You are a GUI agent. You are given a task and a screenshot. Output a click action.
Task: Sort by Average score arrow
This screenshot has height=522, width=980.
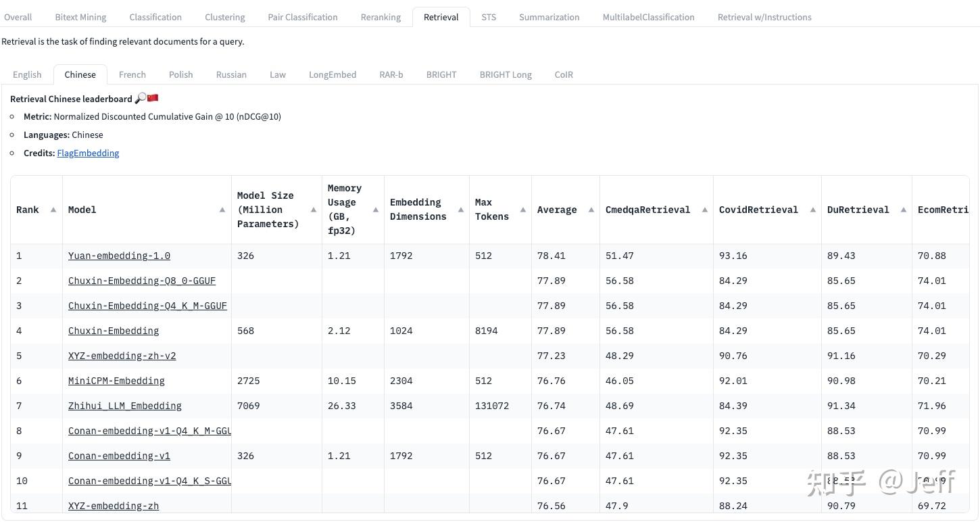(591, 210)
